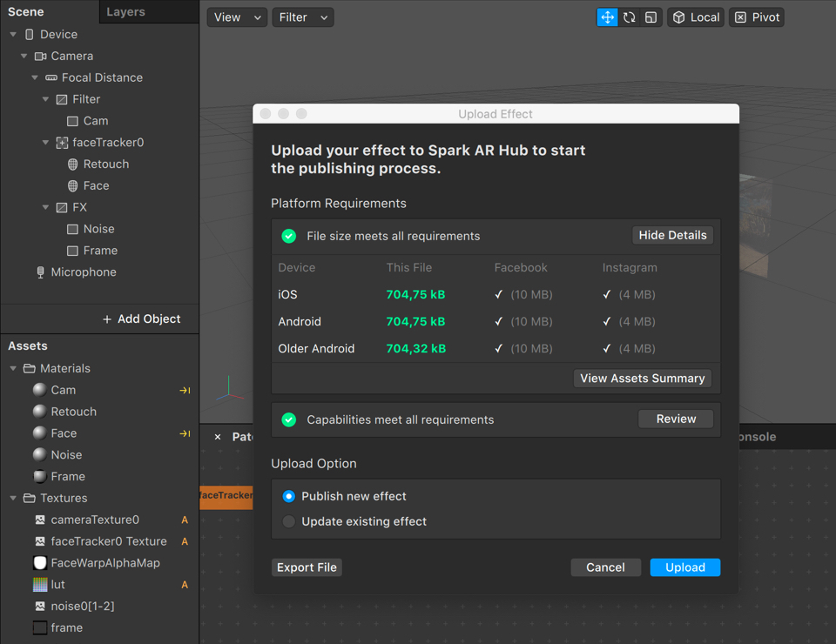Viewport: 836px width, 644px height.
Task: Select the rotate manipulator tool
Action: [629, 17]
